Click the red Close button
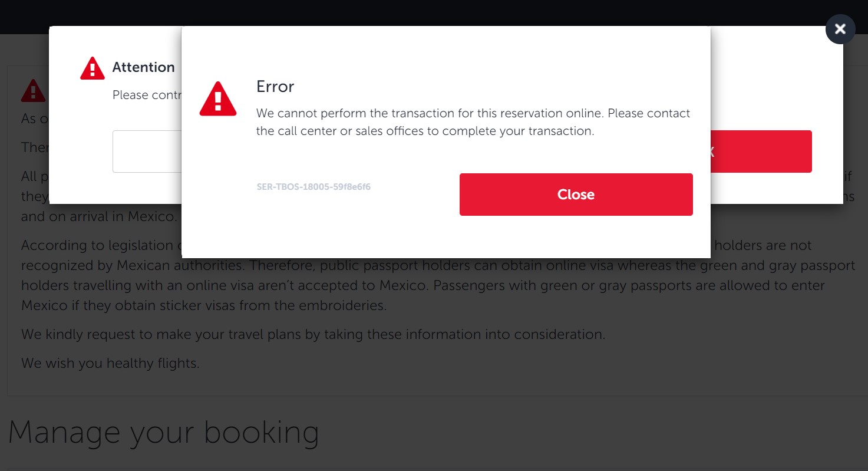 pyautogui.click(x=576, y=195)
